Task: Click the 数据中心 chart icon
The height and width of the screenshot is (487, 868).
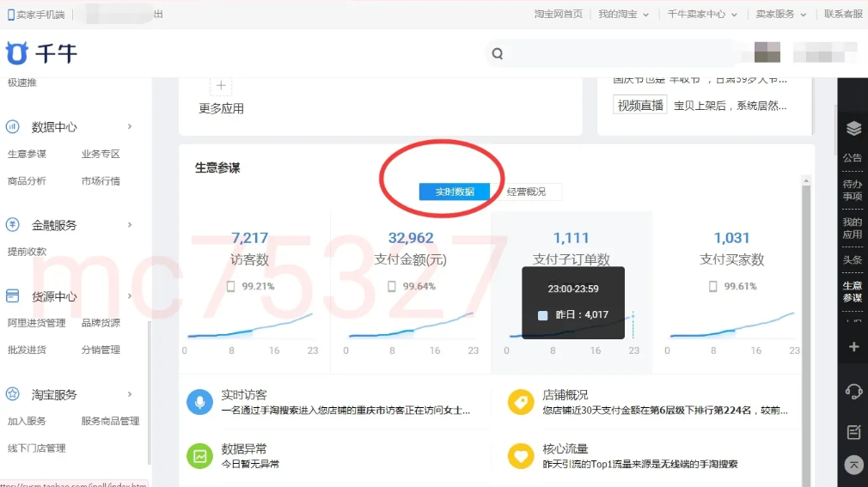Action: tap(12, 127)
